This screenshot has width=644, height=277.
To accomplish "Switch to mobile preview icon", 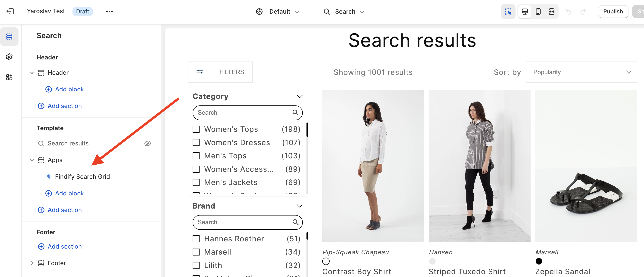I will pyautogui.click(x=538, y=12).
